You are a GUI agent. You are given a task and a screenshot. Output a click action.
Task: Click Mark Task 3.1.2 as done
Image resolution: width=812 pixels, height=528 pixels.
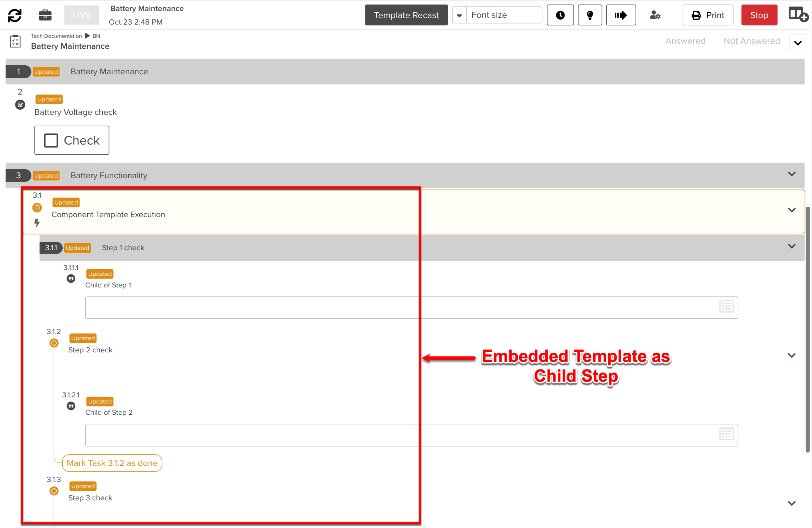point(112,463)
